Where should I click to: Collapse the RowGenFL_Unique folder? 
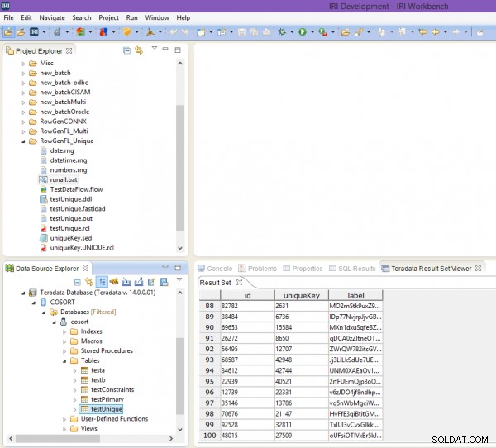[23, 141]
